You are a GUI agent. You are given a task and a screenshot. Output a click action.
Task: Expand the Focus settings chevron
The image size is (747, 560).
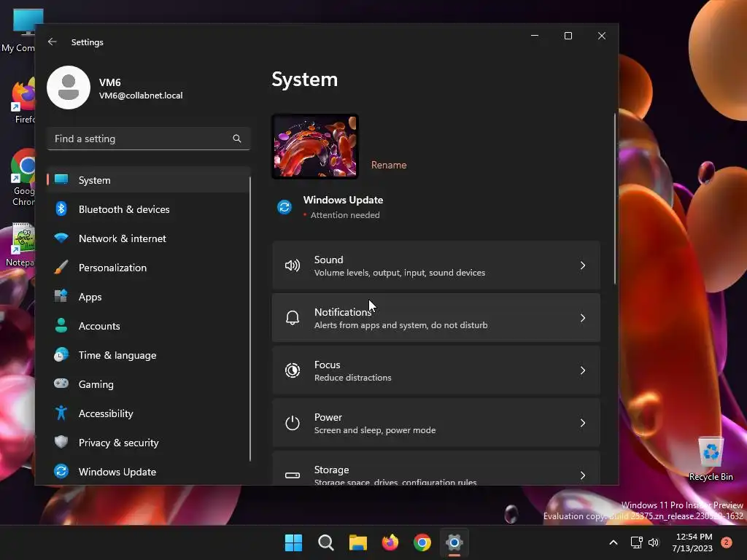click(583, 370)
